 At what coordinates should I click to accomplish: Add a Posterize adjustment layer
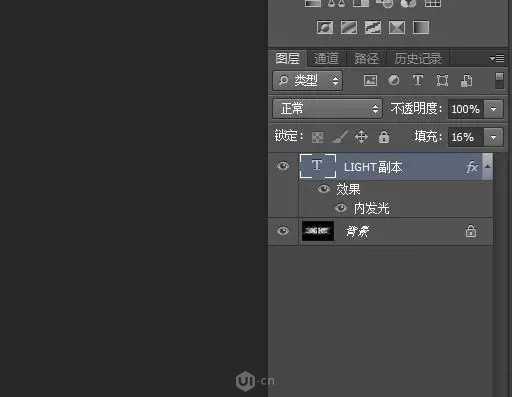tap(349, 27)
